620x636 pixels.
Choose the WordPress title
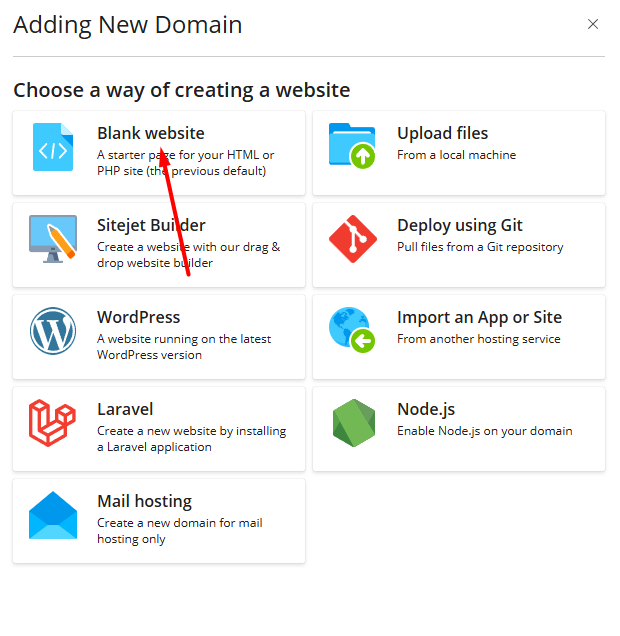[139, 317]
